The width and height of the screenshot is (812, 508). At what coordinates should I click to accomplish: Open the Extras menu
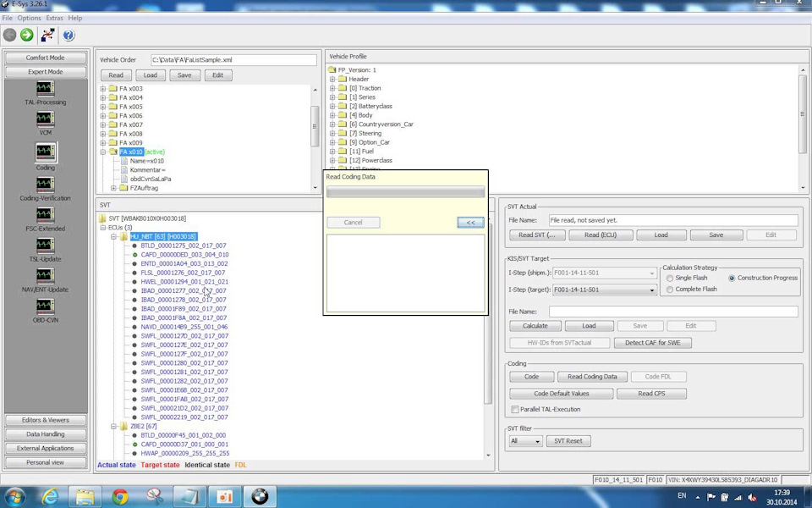pos(54,18)
